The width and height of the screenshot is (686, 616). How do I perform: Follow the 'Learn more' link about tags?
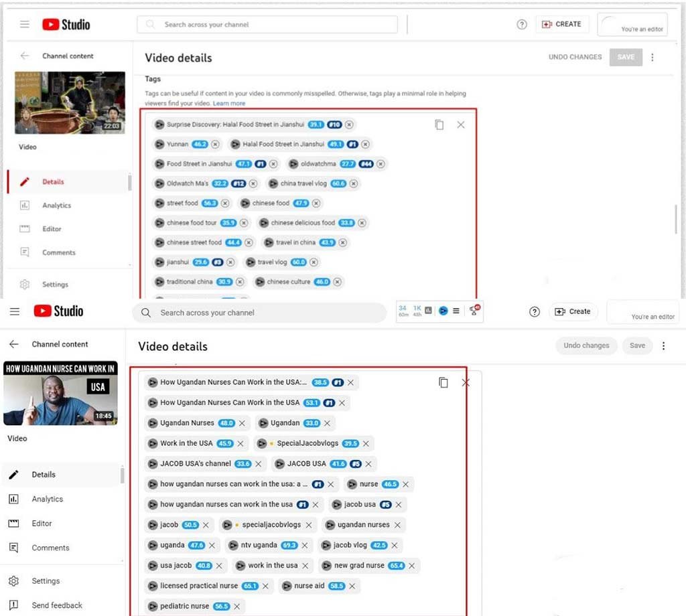click(x=229, y=103)
